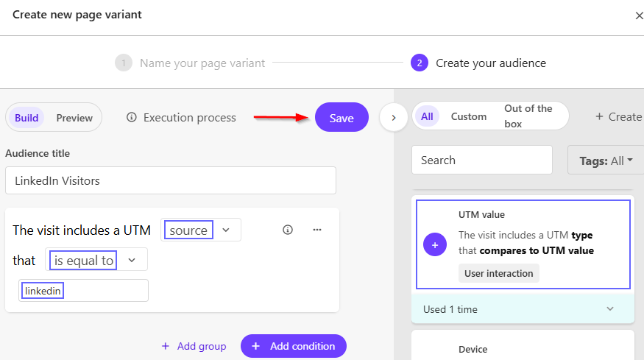Open the UTM source type dropdown
644x360 pixels.
click(201, 230)
